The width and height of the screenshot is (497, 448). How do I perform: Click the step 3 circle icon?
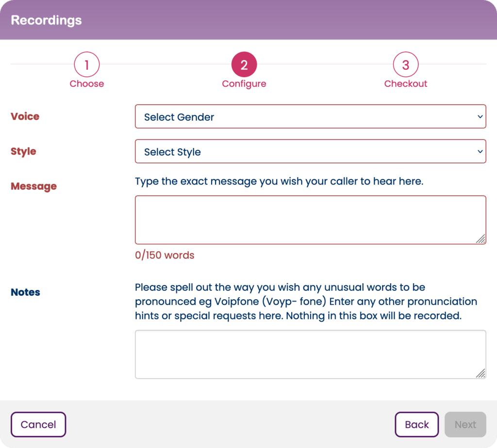406,65
